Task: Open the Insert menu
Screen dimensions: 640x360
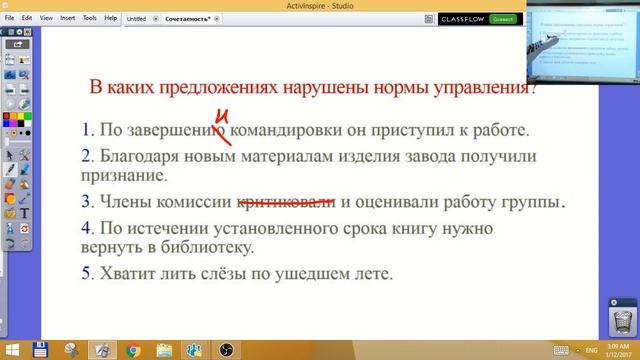Action: pos(67,18)
